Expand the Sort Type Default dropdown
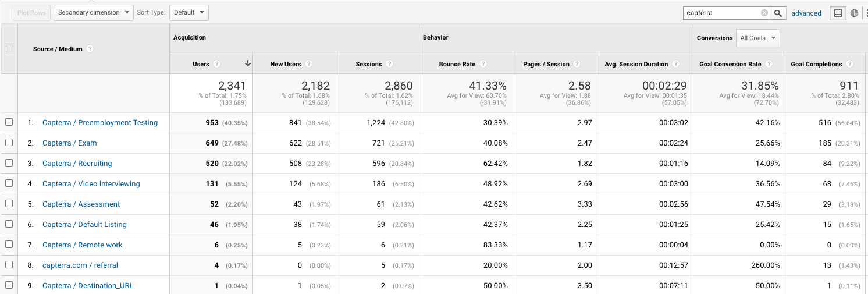868x294 pixels. (189, 13)
